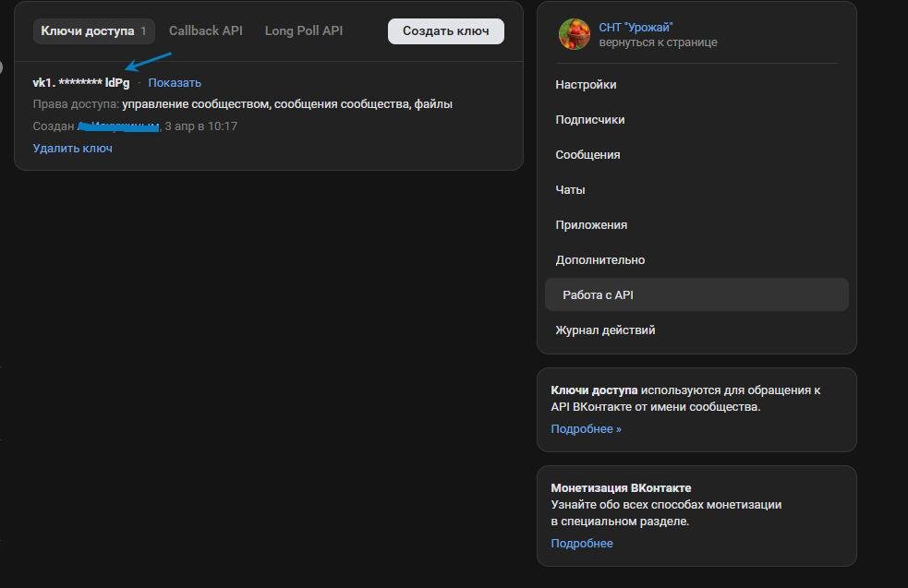Click Показать to reveal the access key

pos(175,83)
